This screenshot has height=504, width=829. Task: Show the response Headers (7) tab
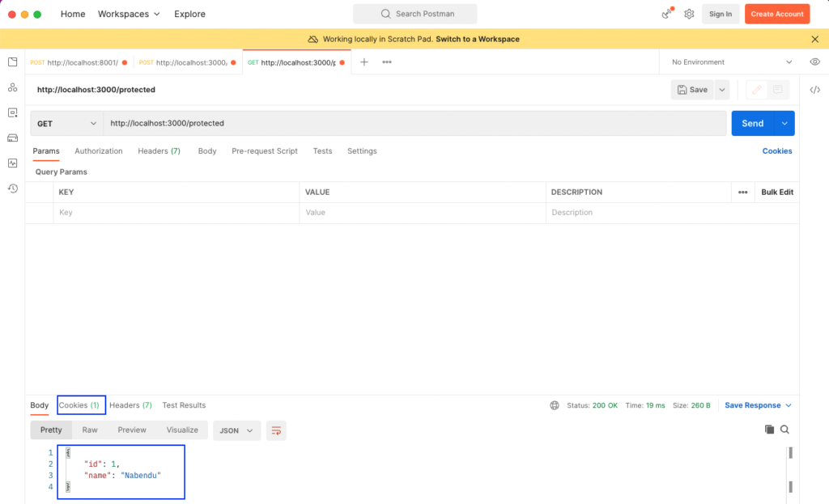pos(130,405)
